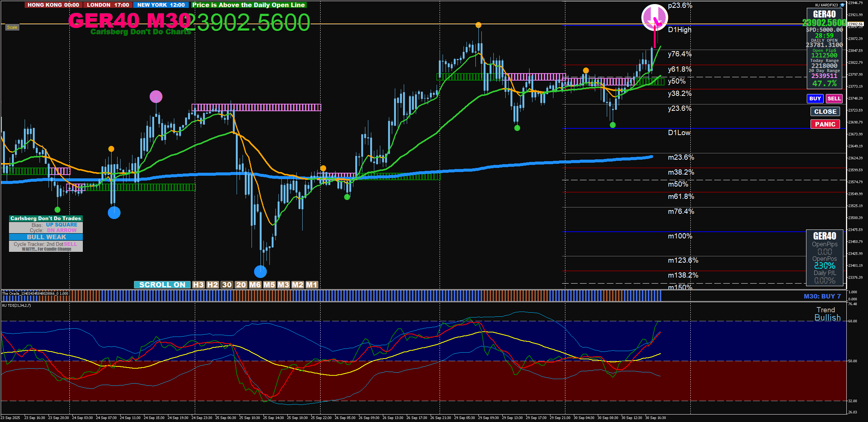Image resolution: width=868 pixels, height=422 pixels.
Task: Click the Carlsberg Don't Do Trades panel header
Action: point(46,218)
